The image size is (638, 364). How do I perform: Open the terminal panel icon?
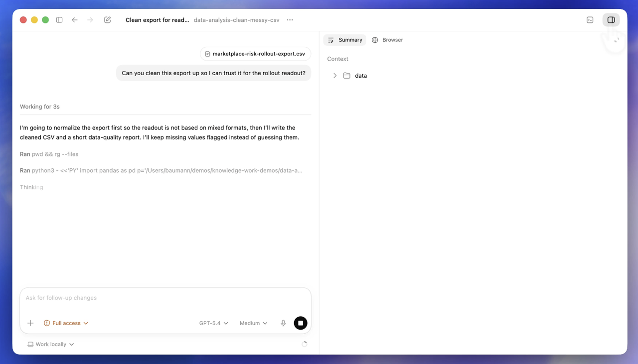[590, 20]
